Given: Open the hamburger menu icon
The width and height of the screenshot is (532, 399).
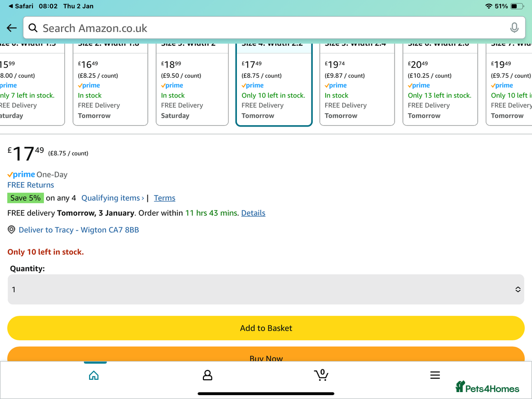Looking at the screenshot, I should tap(435, 375).
